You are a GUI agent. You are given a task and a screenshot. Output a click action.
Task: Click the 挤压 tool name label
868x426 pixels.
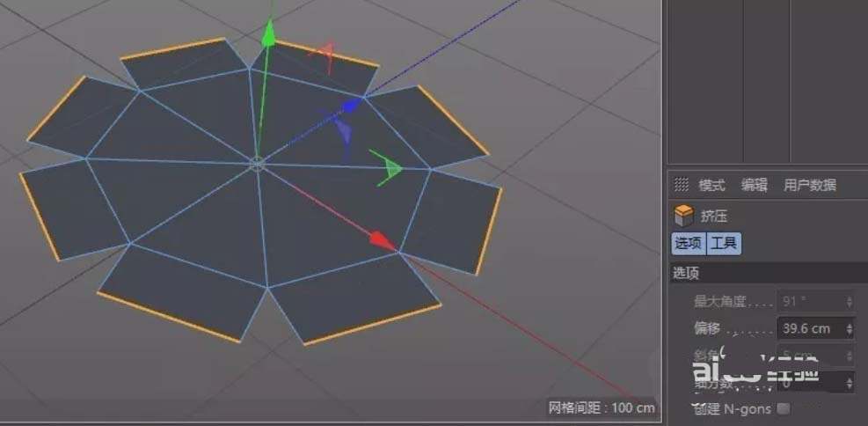click(713, 216)
